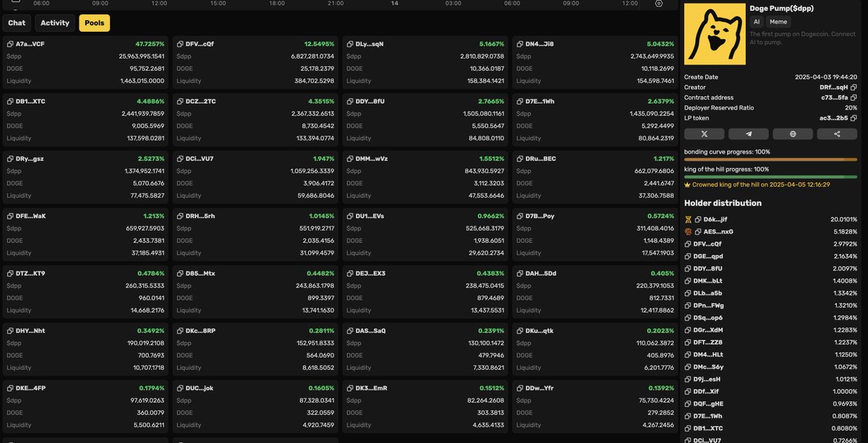Copy pool address DRy...gsz

coord(9,159)
